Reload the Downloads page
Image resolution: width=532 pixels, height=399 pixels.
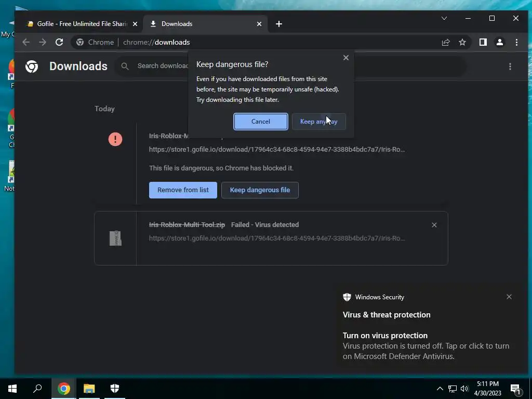tap(59, 42)
